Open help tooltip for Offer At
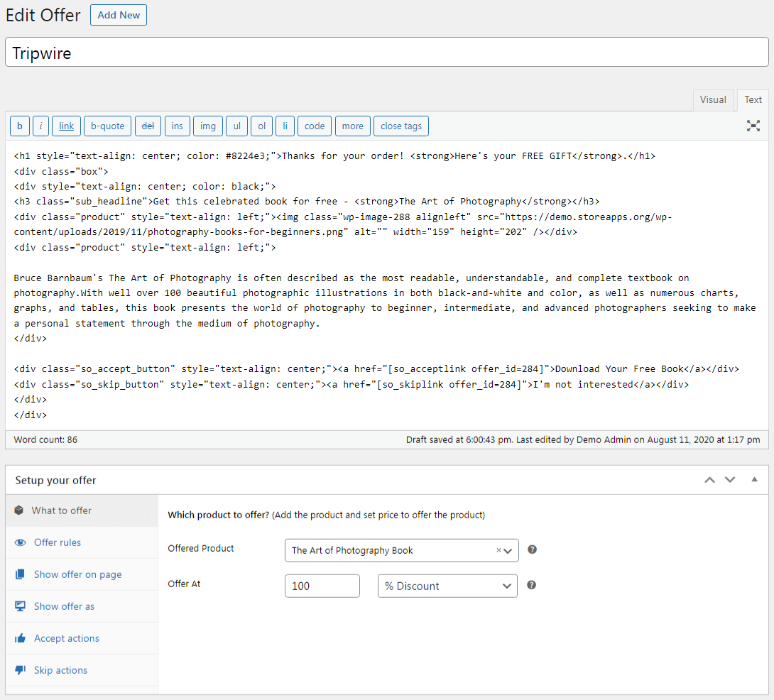774x700 pixels. 531,585
